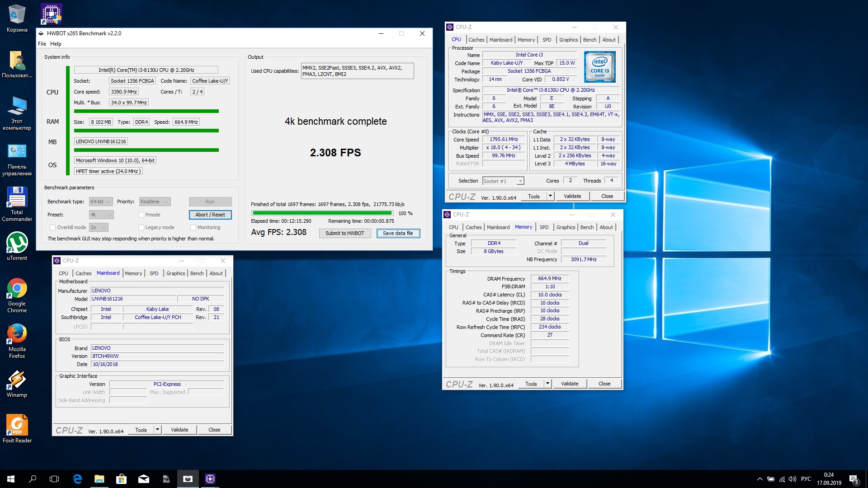Image resolution: width=868 pixels, height=488 pixels.
Task: Open Task View on the taskbar
Action: [54, 479]
